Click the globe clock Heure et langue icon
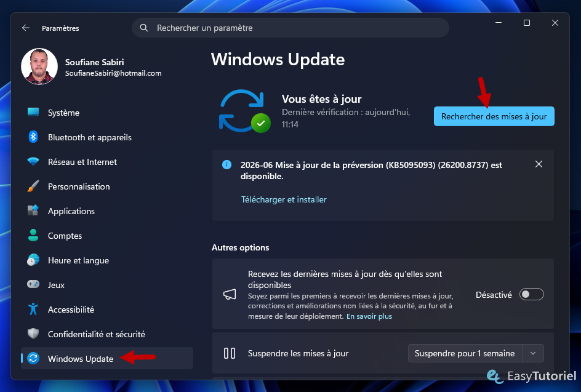 click(33, 260)
